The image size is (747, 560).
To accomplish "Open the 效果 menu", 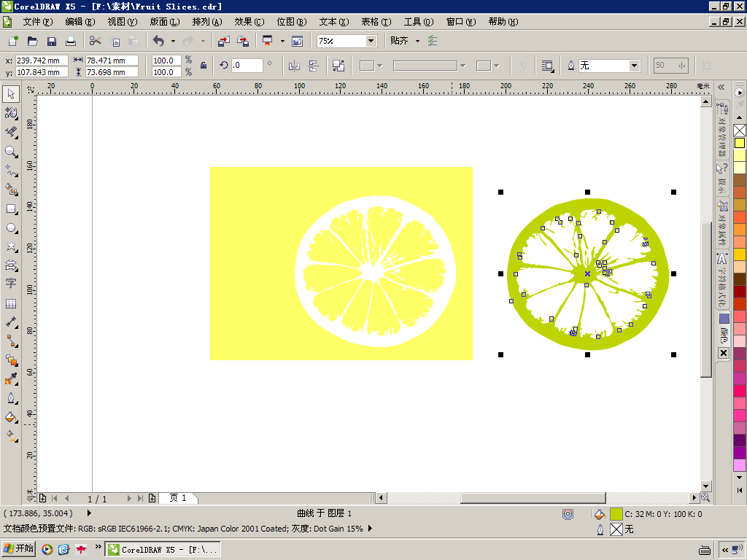I will [249, 22].
